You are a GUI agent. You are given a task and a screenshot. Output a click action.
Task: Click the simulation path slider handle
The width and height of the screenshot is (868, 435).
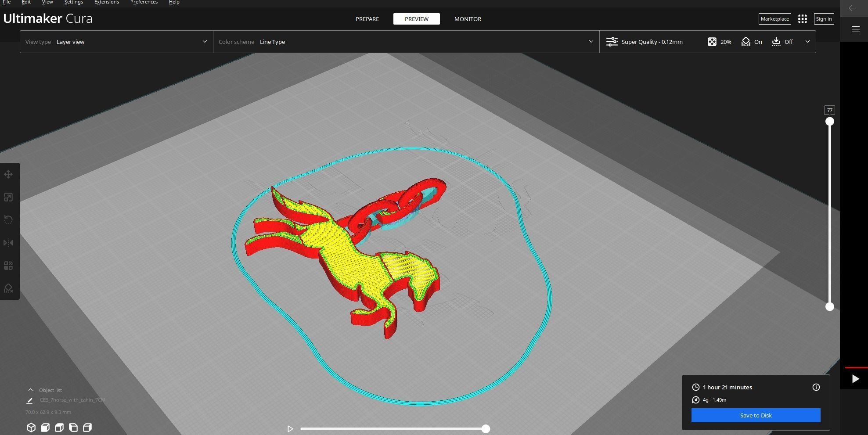click(486, 429)
